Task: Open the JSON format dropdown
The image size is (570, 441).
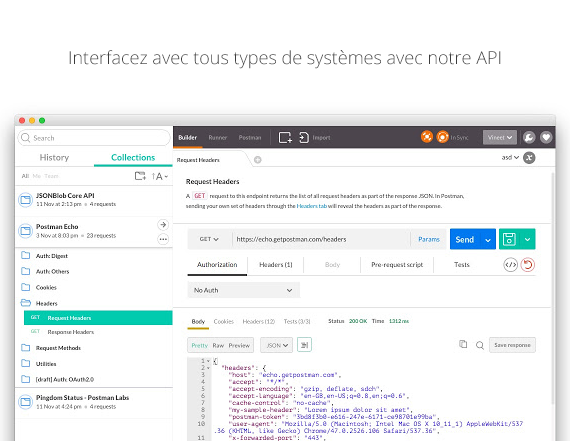Action: [x=277, y=345]
